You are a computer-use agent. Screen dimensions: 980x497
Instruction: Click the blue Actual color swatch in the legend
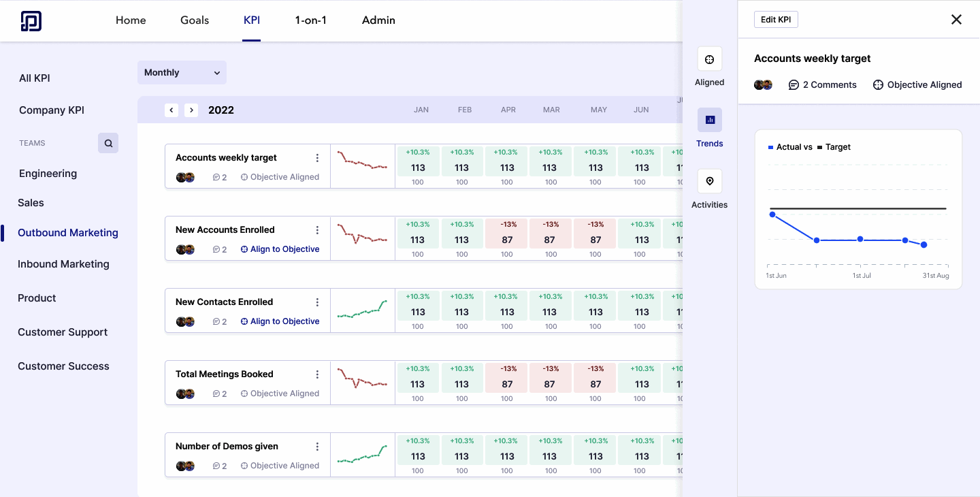coord(770,146)
